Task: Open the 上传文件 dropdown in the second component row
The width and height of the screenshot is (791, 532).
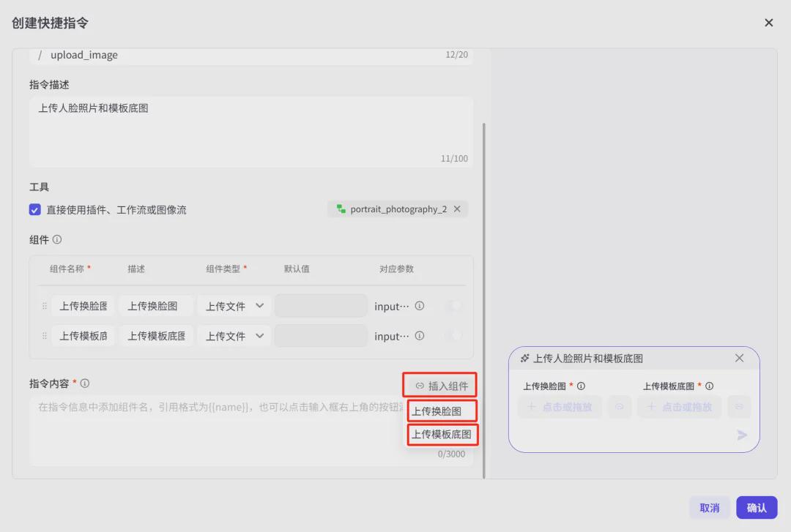Action: 234,336
